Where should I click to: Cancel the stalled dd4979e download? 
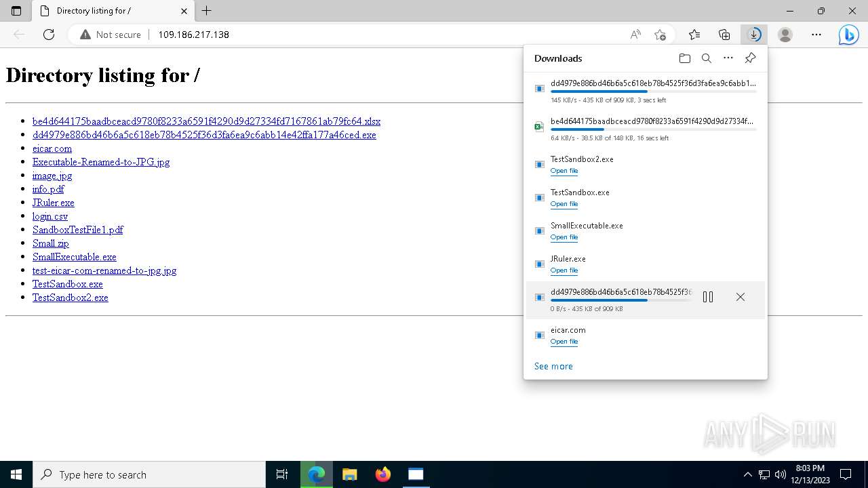click(x=741, y=297)
